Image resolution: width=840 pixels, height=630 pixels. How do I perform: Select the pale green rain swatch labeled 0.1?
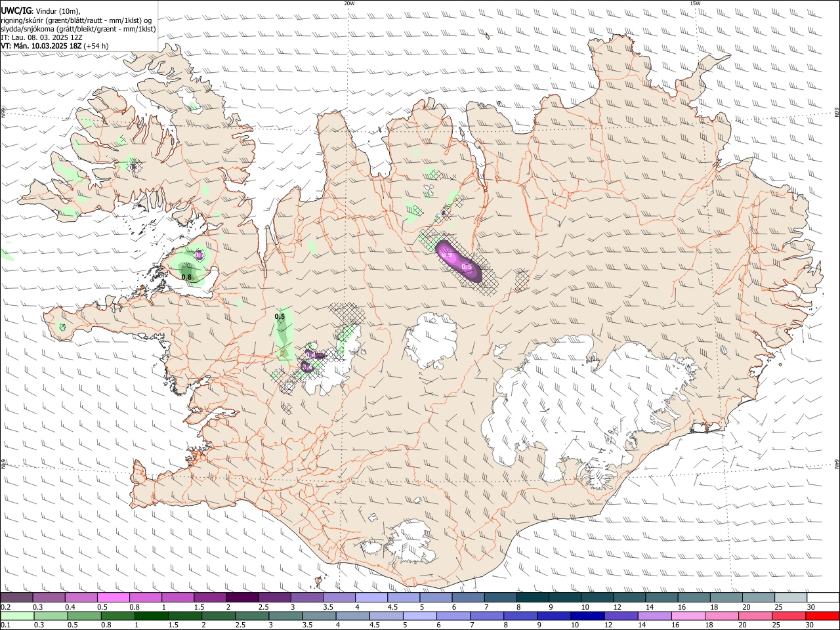17,616
